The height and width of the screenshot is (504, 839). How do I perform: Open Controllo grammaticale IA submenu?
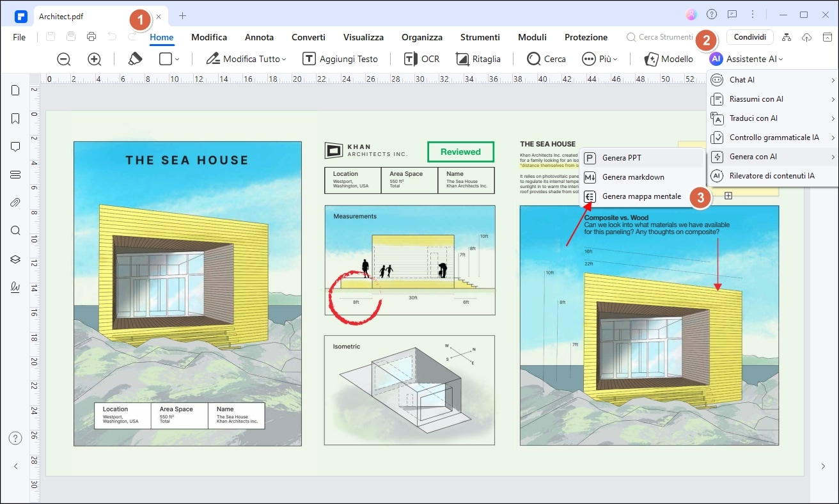click(772, 138)
